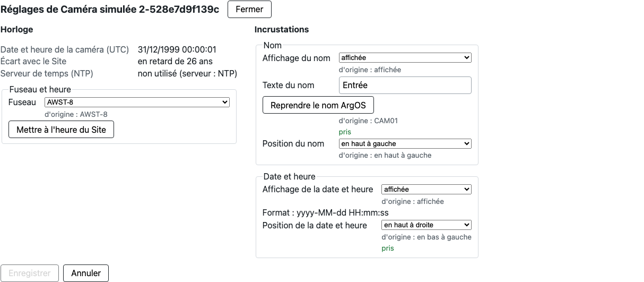Viewport: 644px width, 282px height.
Task: Click Mettre à l'heure du Site
Action: 61,130
